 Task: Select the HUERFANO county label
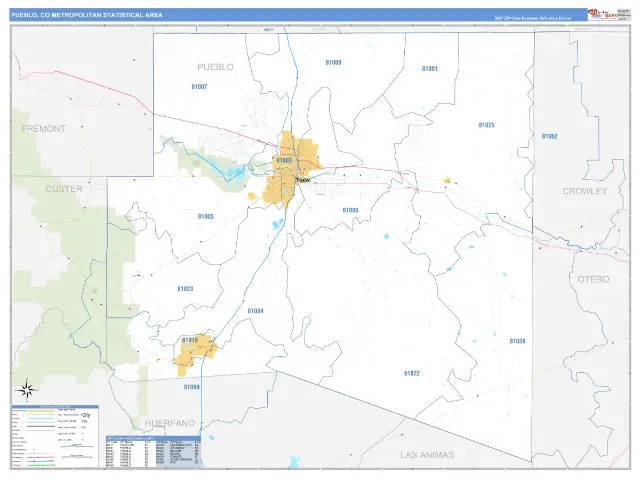tap(170, 423)
